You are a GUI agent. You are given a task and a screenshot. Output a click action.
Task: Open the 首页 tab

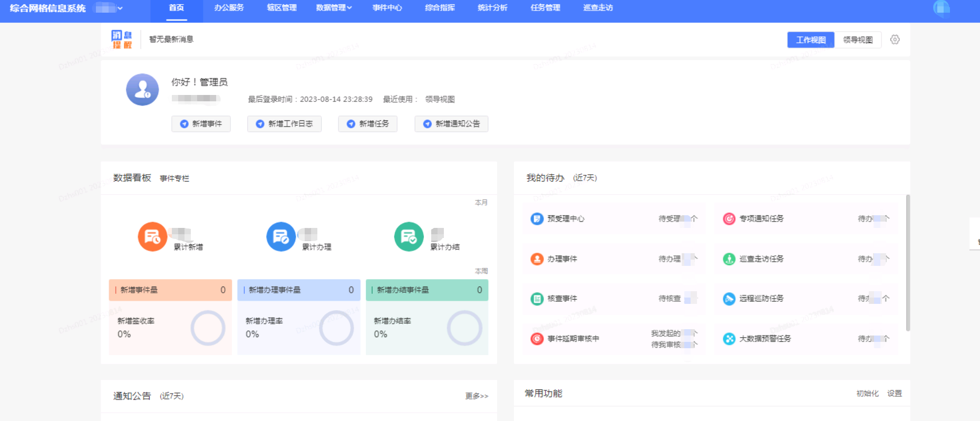[x=177, y=8]
